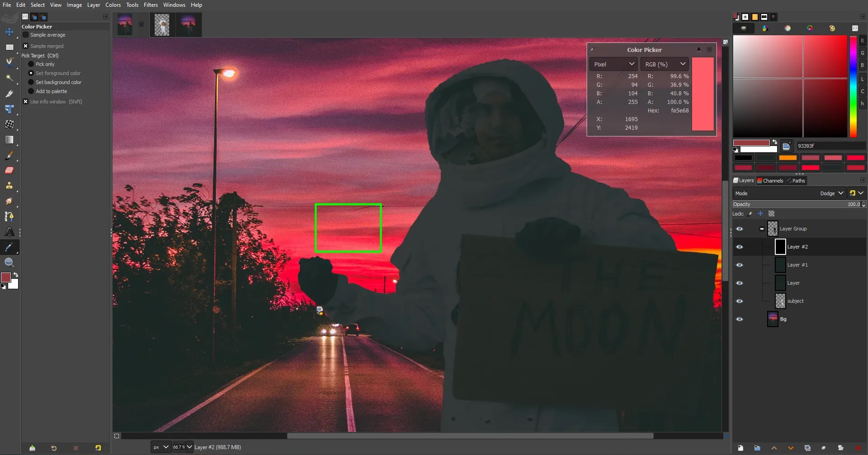The height and width of the screenshot is (455, 868).
Task: Create a new layer from layers panel
Action: pos(740,448)
